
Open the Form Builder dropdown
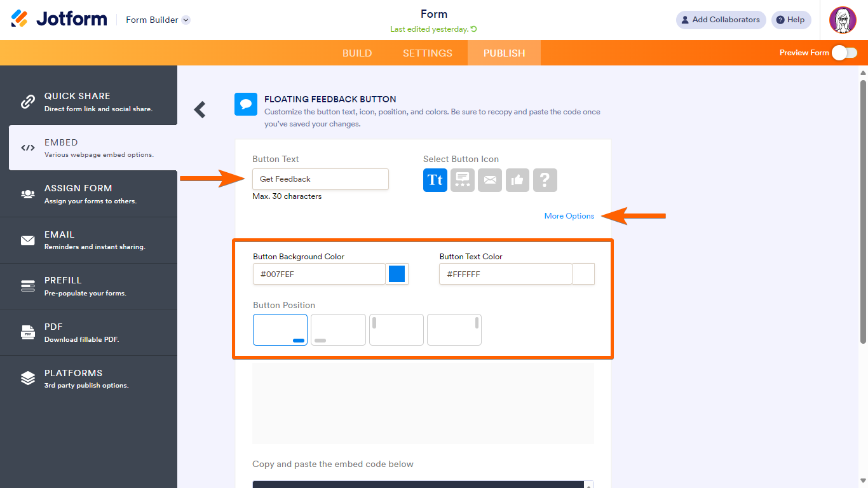[x=158, y=20]
